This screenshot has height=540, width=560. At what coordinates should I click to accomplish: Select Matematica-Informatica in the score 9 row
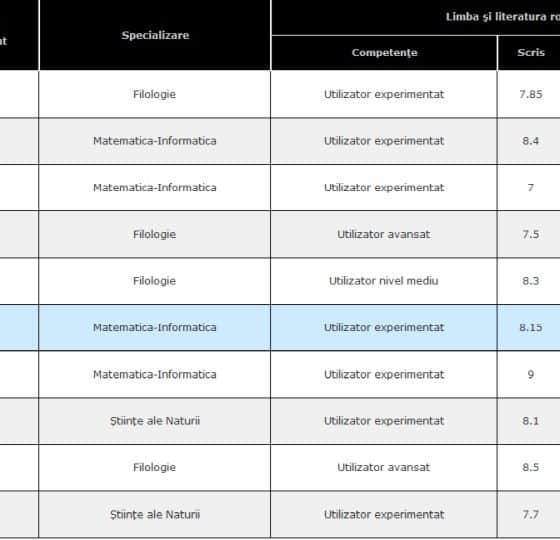point(155,374)
